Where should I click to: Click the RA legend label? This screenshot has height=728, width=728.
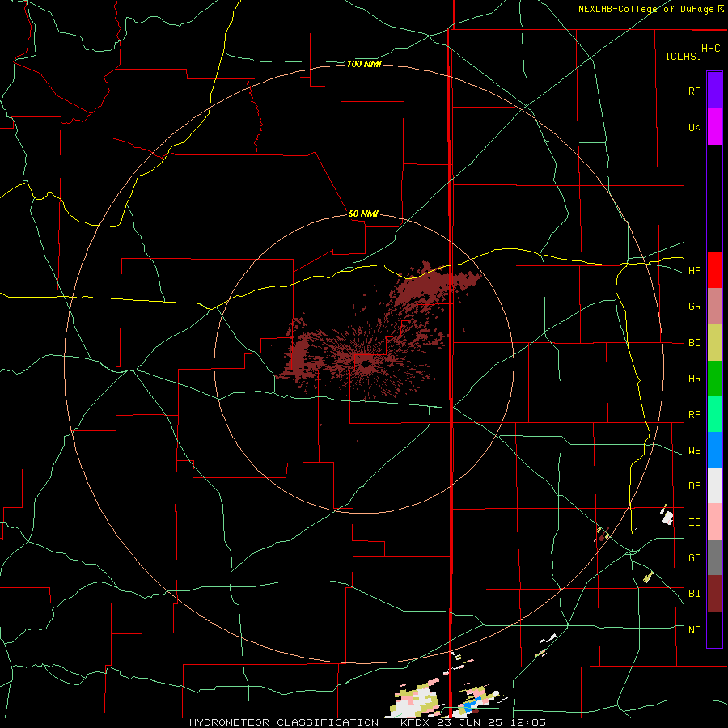pos(694,415)
